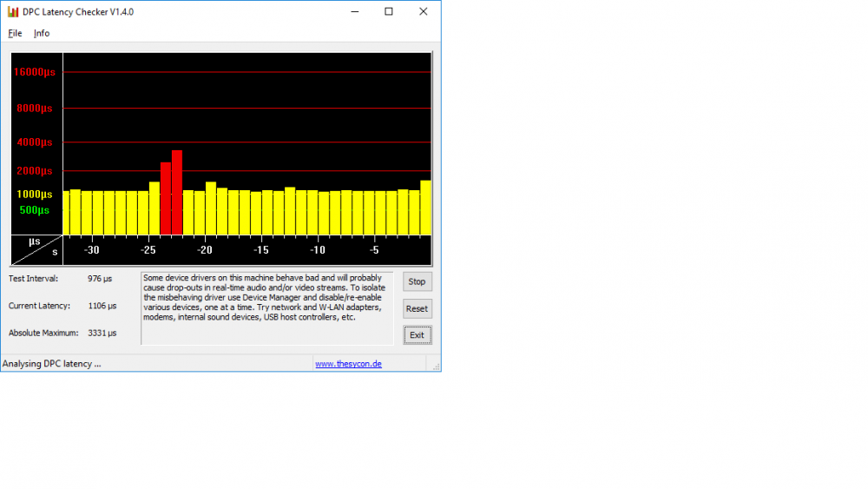Exit the DPC Latency Checker
This screenshot has width=868, height=489.
pos(417,335)
